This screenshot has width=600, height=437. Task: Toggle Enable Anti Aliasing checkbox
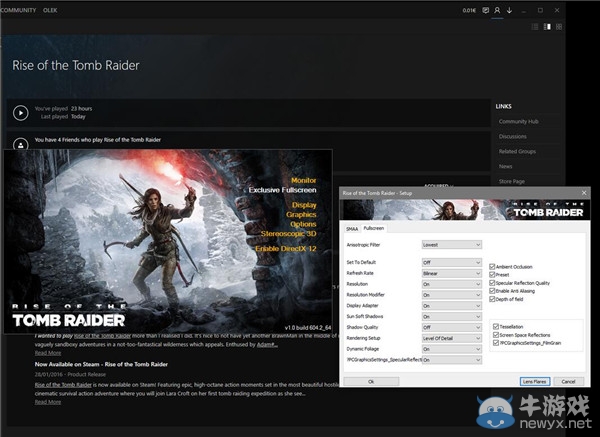492,291
